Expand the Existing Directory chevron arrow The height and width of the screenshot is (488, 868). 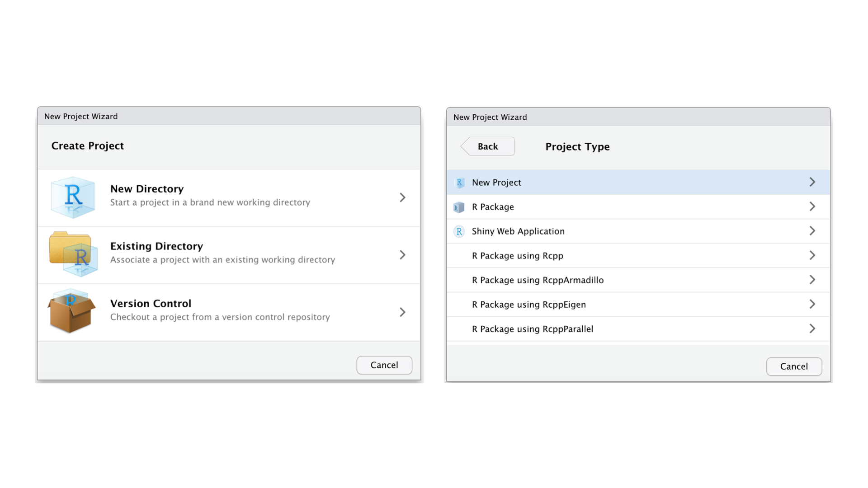pyautogui.click(x=402, y=255)
